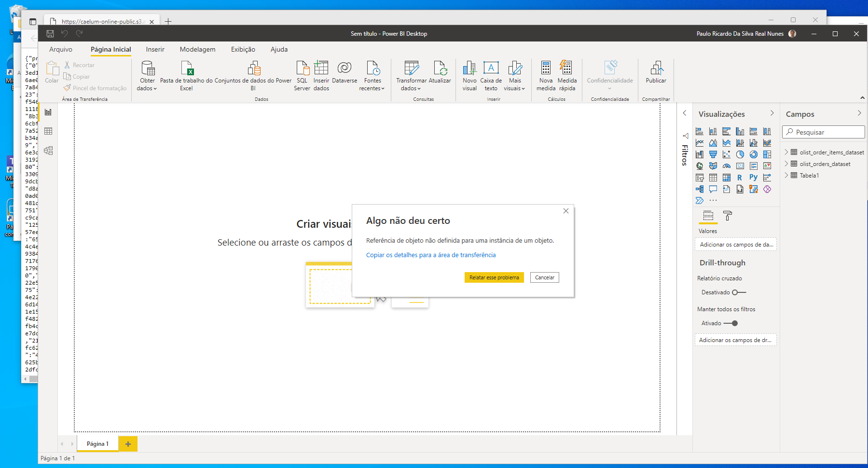Copy error details to clipboard link
868x468 pixels.
point(431,255)
